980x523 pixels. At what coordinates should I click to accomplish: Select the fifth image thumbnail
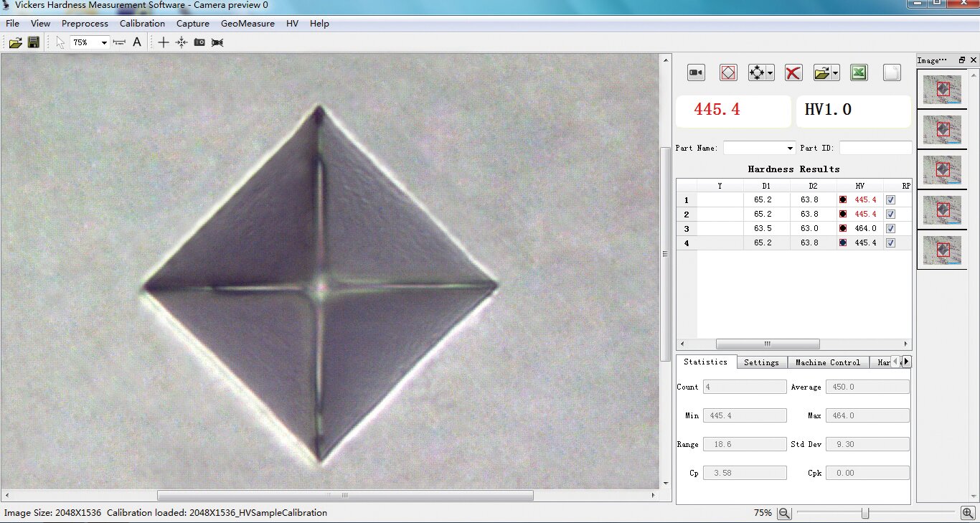pos(942,250)
